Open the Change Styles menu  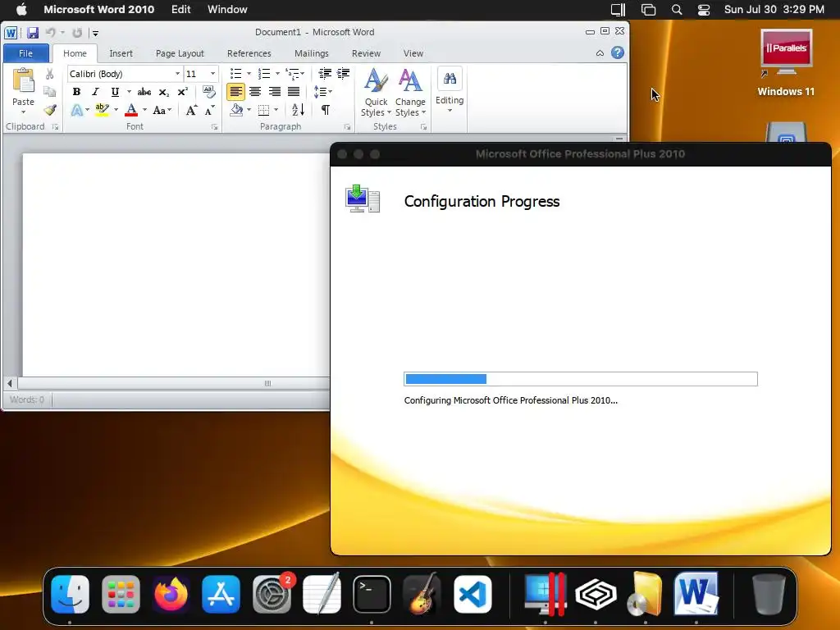click(410, 93)
